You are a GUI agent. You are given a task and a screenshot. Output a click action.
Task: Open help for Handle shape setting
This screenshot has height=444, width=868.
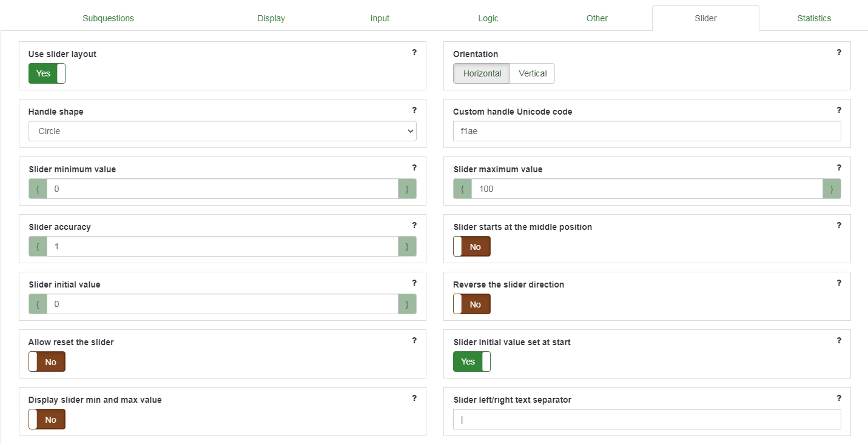(414, 110)
